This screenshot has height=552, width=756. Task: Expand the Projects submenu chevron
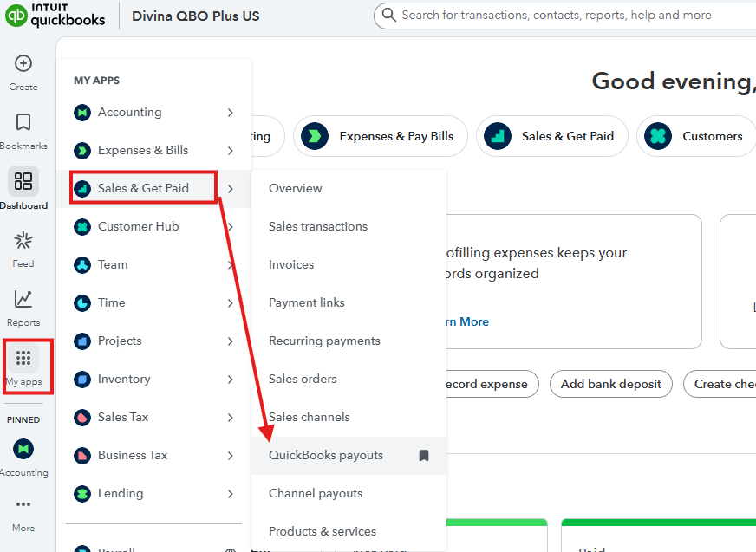coord(231,341)
